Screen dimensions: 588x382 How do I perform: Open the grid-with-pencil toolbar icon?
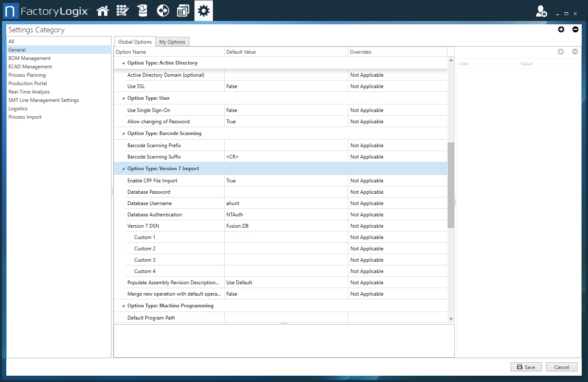(122, 11)
